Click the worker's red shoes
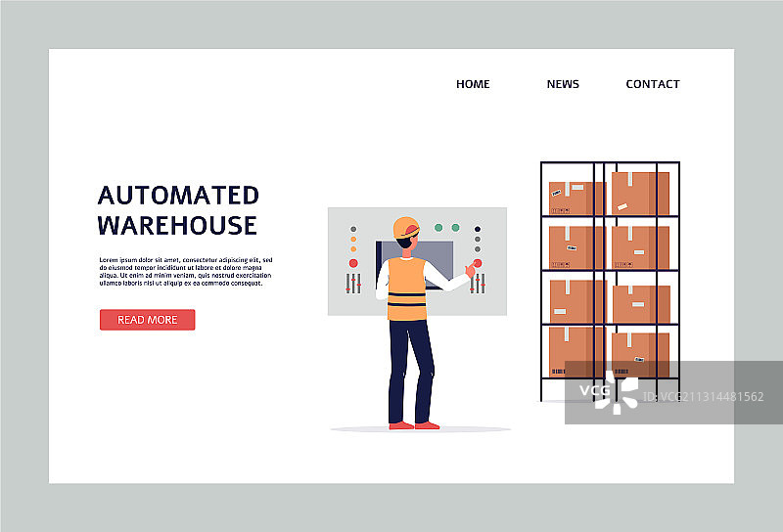 tap(413, 425)
